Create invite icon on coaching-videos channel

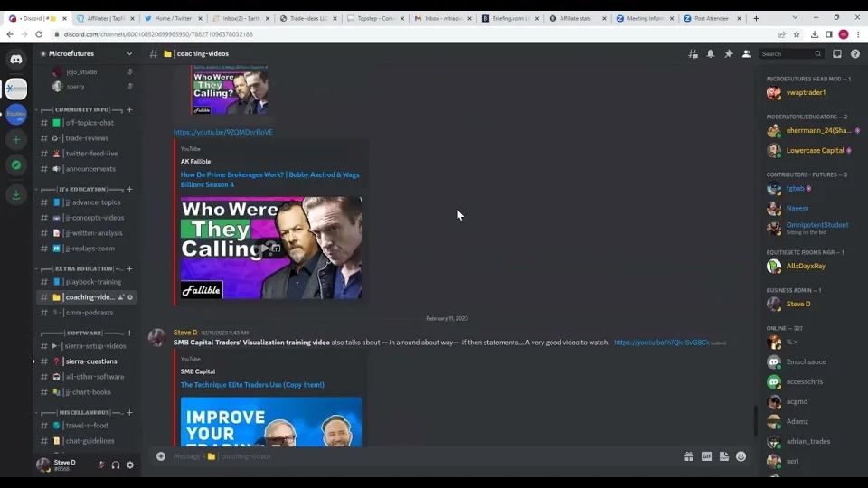pos(120,297)
